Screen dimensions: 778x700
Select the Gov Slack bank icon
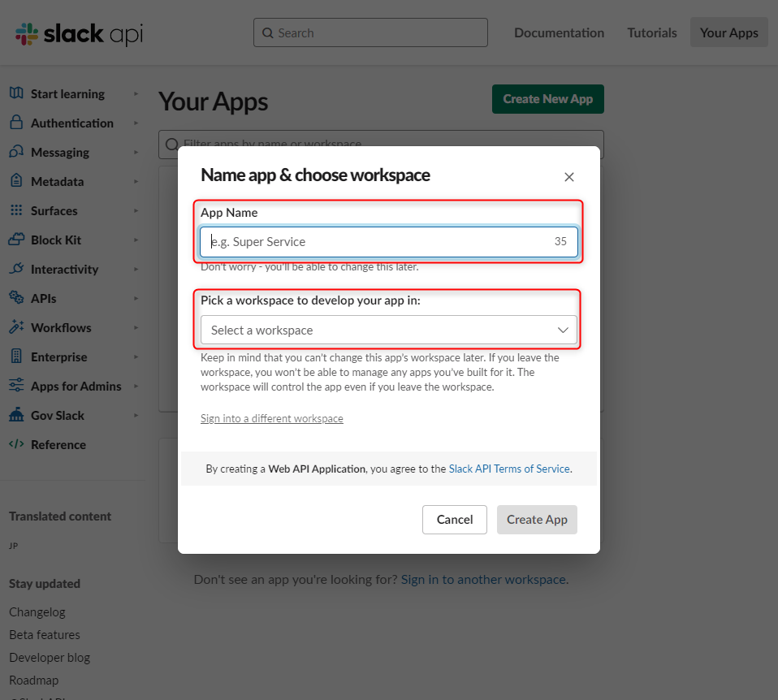[x=16, y=415]
